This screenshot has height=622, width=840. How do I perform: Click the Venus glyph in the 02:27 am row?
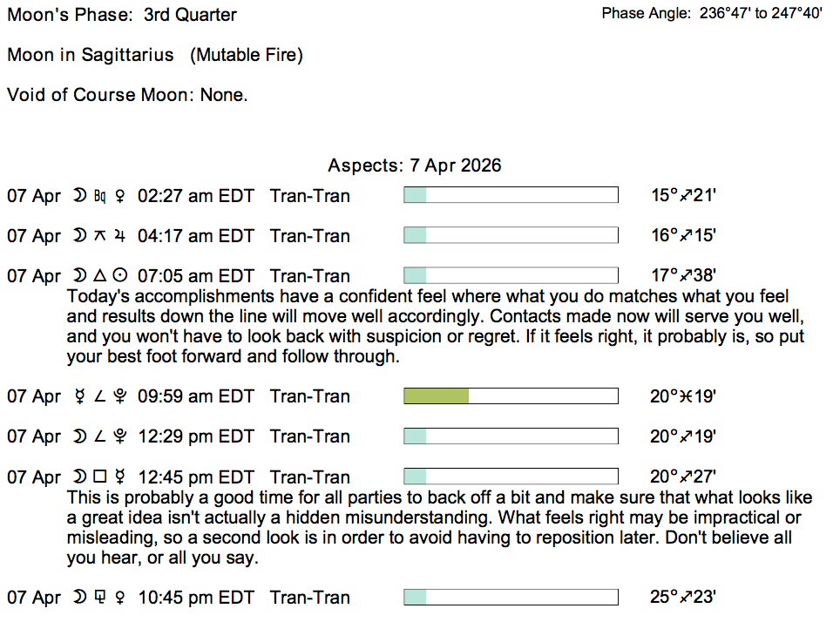(119, 196)
